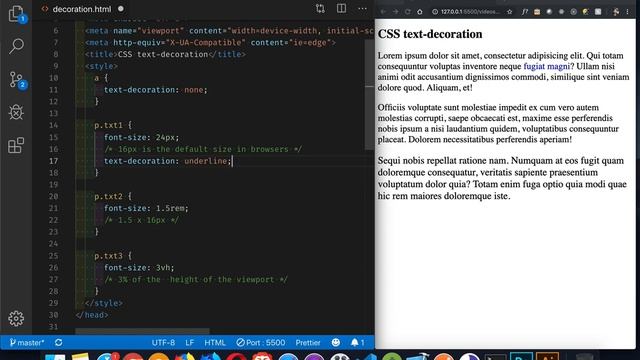The height and width of the screenshot is (360, 640).
Task: Open the Manage gear icon in VS Code
Action: tap(16, 318)
